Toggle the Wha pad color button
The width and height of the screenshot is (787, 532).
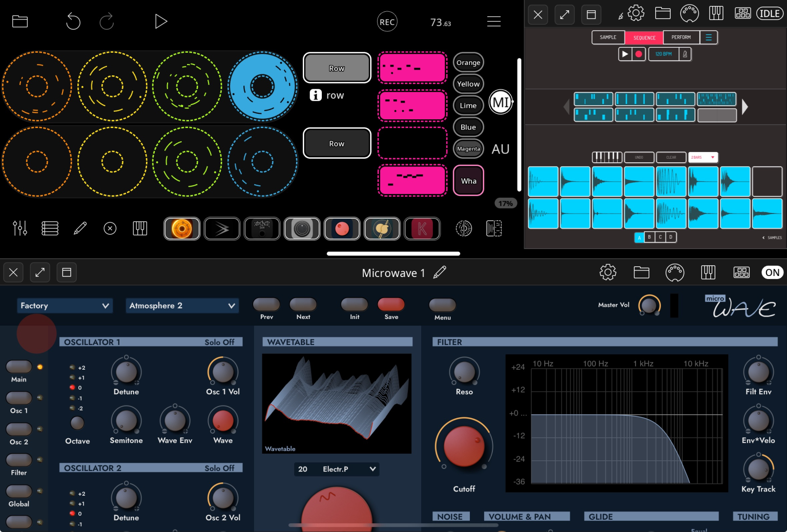[x=468, y=180]
